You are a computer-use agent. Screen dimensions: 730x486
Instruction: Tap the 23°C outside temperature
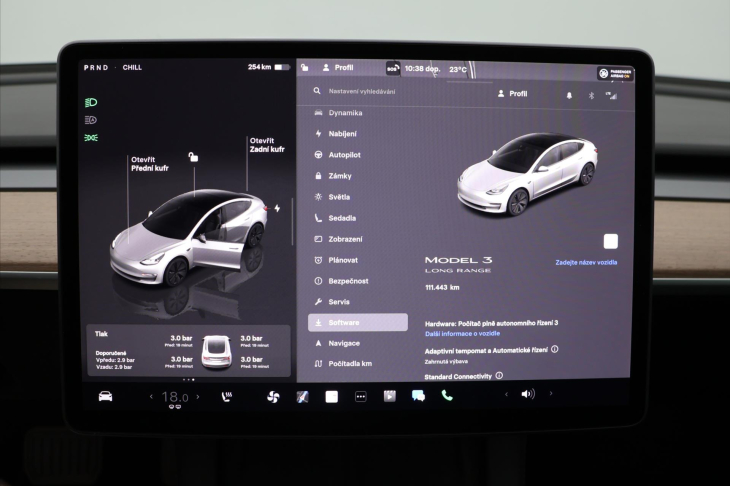[458, 69]
